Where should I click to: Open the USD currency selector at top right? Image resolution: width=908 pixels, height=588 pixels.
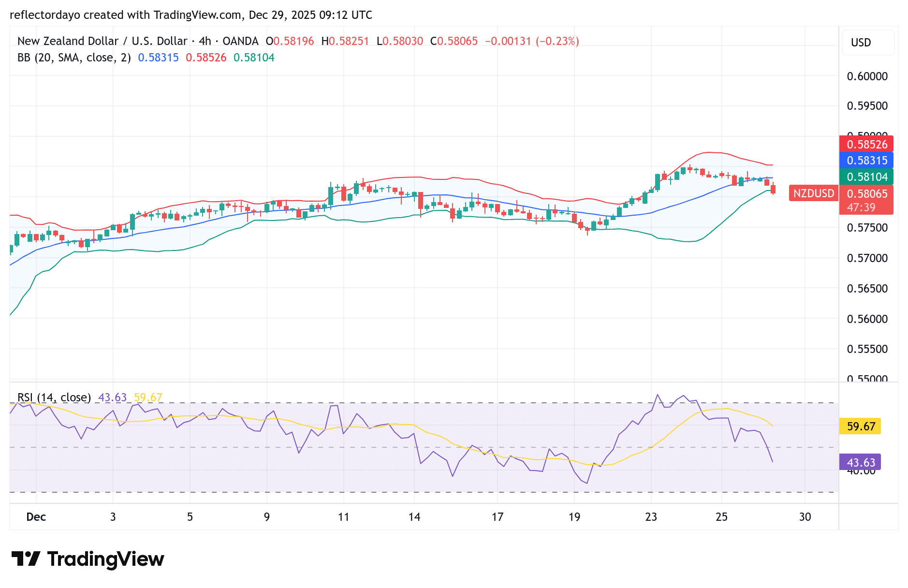pyautogui.click(x=868, y=43)
